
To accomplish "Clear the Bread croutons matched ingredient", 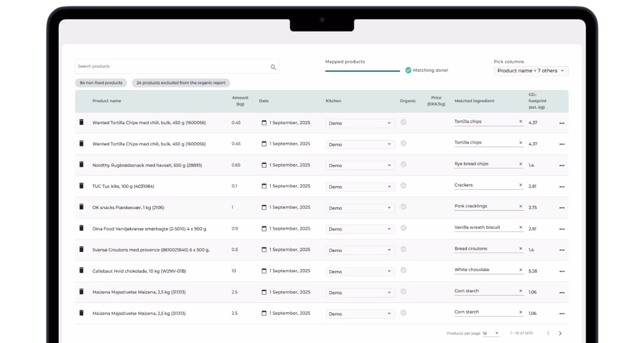I will click(x=521, y=248).
